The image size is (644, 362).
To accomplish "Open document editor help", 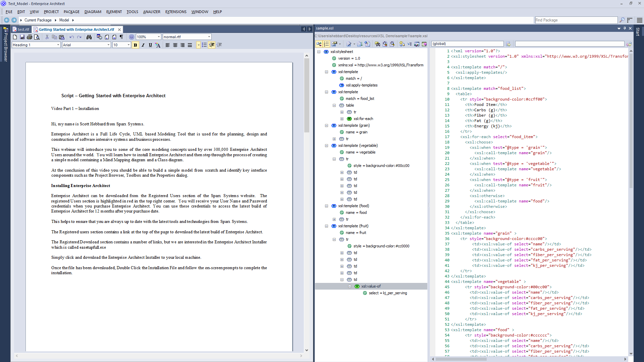I will [131, 37].
